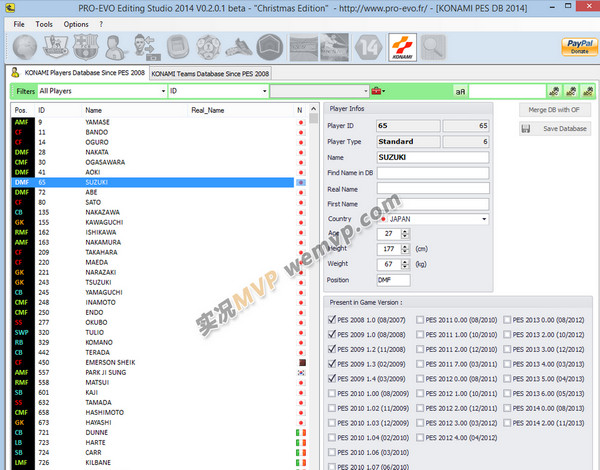
Task: Open the red toolbox filter icon
Action: point(378,91)
